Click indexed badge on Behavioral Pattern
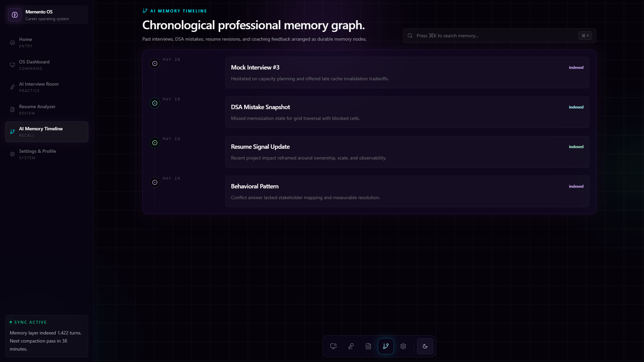The width and height of the screenshot is (644, 362). (576, 186)
